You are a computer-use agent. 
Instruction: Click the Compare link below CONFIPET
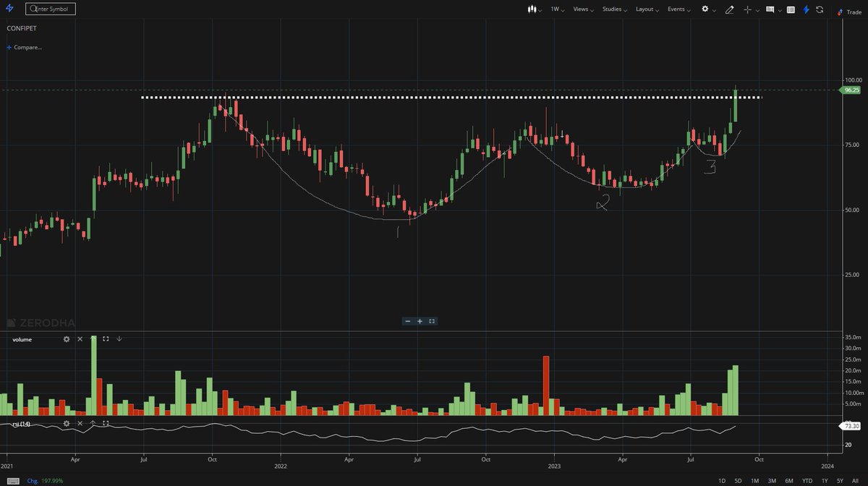[x=25, y=47]
